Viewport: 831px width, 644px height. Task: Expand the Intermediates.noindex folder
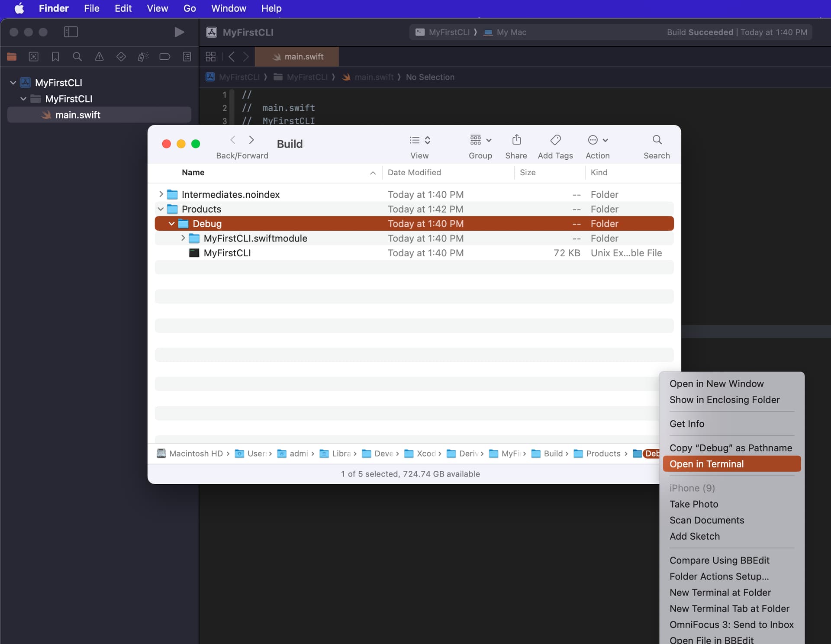161,194
